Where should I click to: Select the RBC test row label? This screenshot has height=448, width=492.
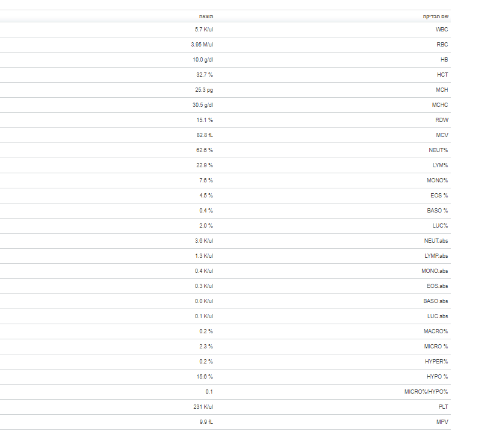click(442, 45)
